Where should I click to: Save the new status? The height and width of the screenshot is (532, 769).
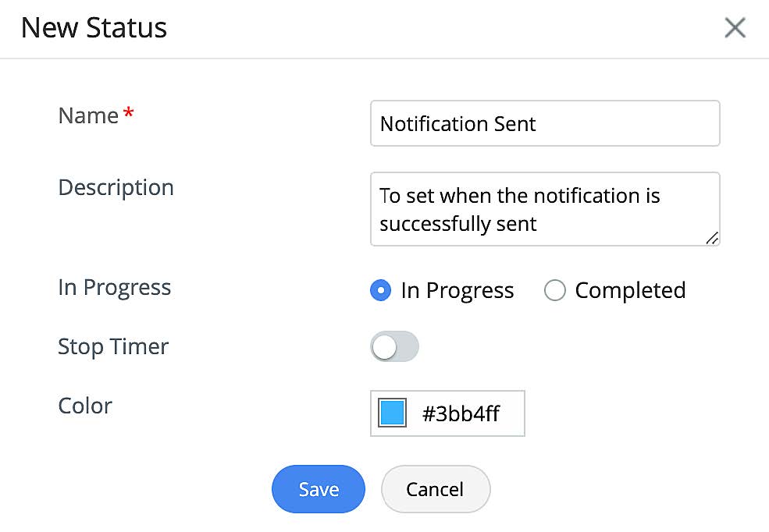[x=319, y=489]
